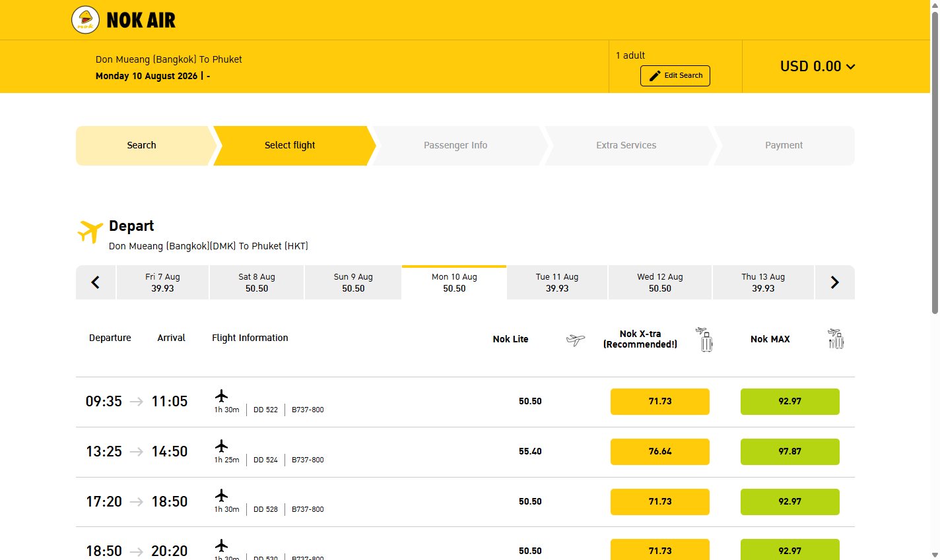Select the Fri 7 Aug date tab
940x560 pixels.
coord(162,282)
